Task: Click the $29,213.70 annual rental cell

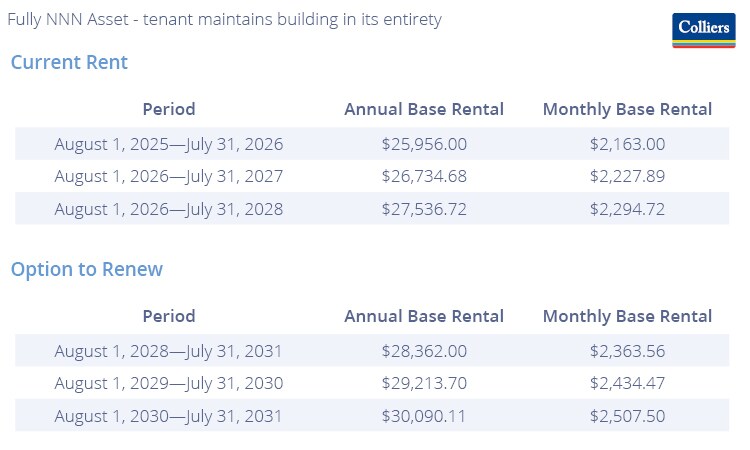Action: pyautogui.click(x=424, y=383)
